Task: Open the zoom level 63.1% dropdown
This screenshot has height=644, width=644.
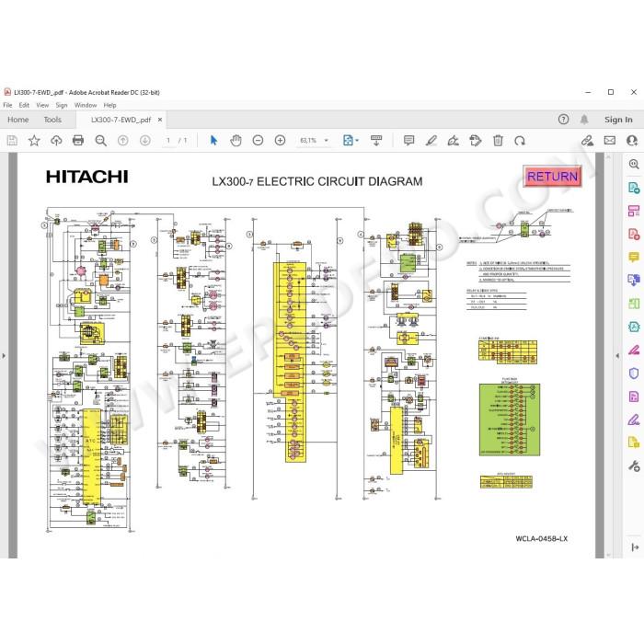Action: pyautogui.click(x=327, y=141)
